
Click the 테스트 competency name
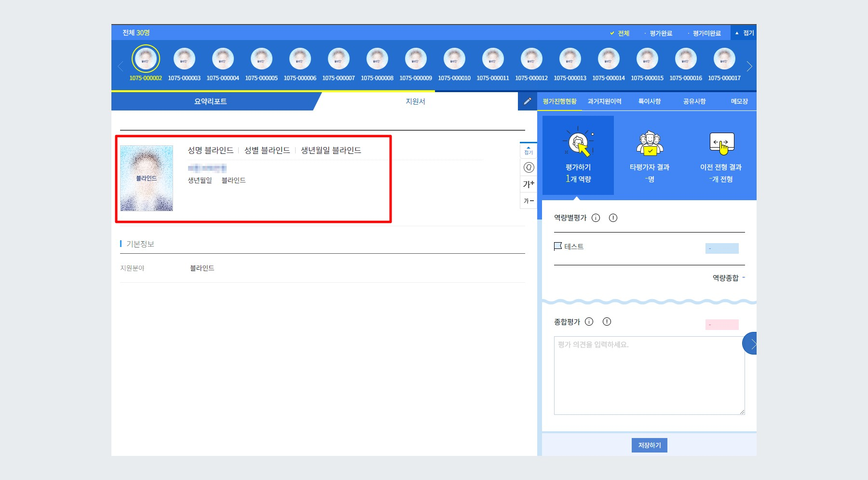574,247
